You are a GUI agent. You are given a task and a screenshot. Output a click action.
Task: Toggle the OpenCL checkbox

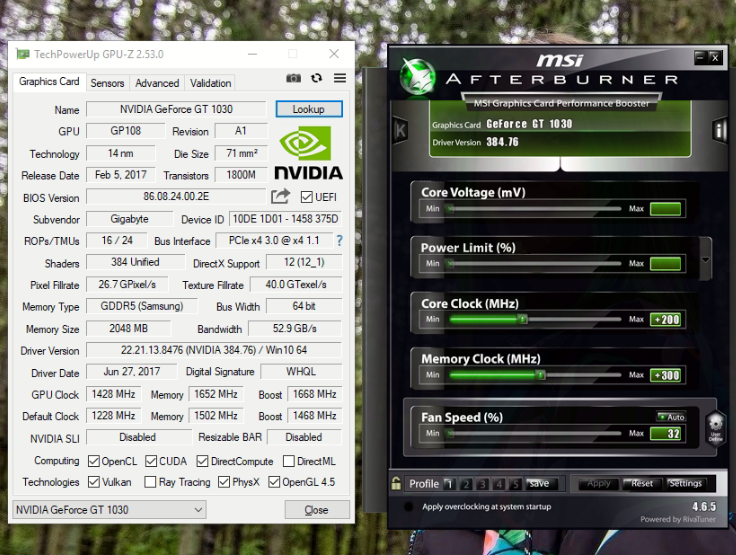[94, 461]
